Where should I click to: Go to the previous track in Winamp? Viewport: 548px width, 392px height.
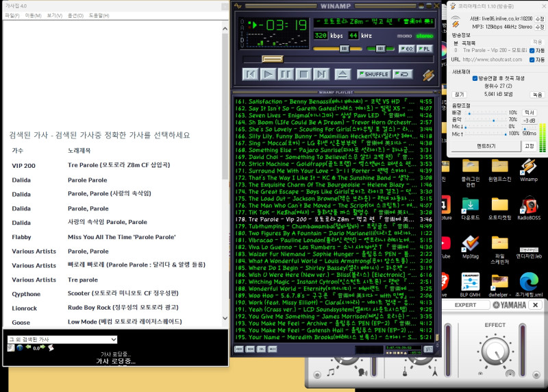pyautogui.click(x=251, y=73)
